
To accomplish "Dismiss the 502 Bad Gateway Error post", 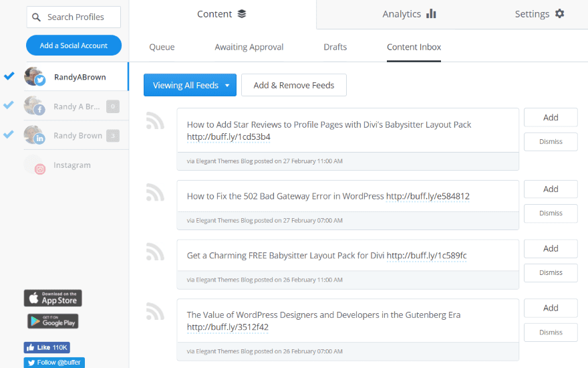I will tap(550, 213).
